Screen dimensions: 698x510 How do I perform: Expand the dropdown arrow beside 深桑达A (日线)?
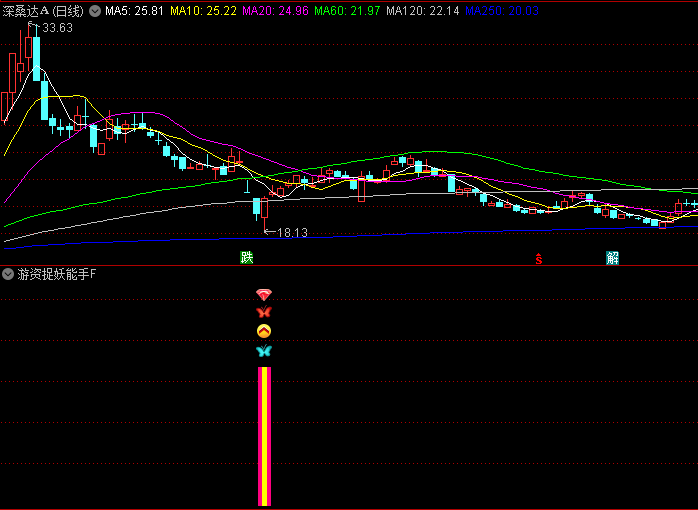click(94, 11)
